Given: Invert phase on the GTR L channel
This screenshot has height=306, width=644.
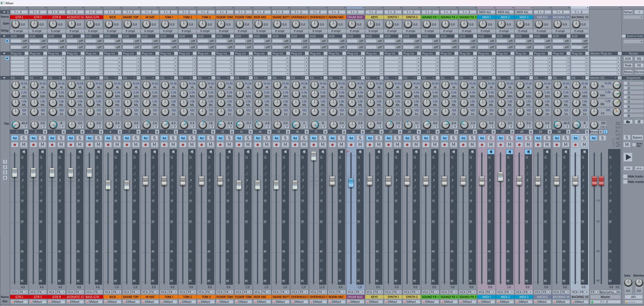Looking at the screenshot, I should (25, 127).
